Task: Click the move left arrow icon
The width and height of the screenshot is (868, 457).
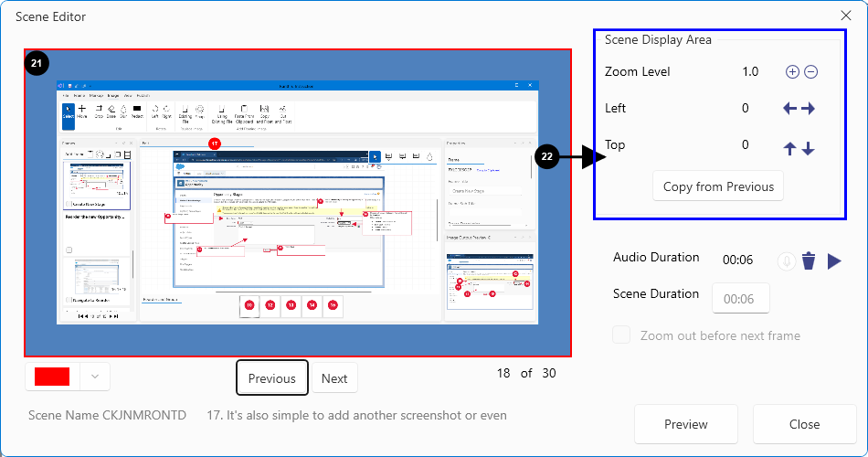Action: click(x=790, y=109)
